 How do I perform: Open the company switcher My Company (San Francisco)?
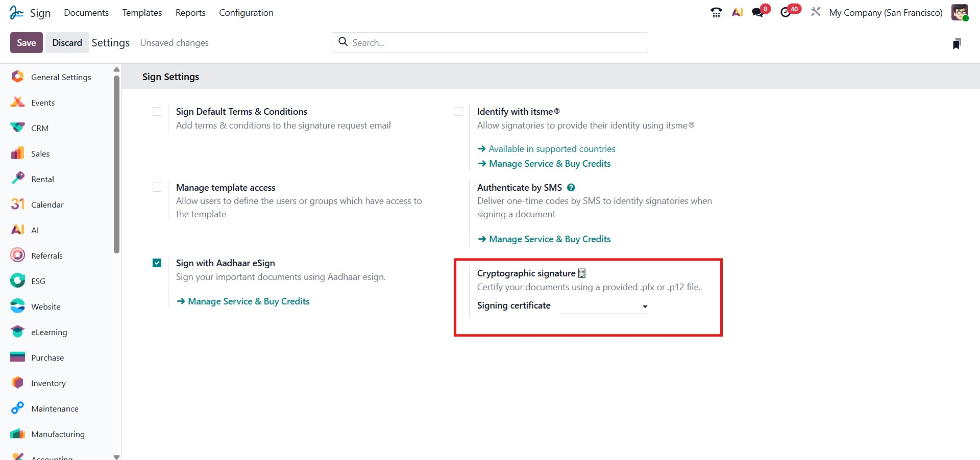pos(886,13)
